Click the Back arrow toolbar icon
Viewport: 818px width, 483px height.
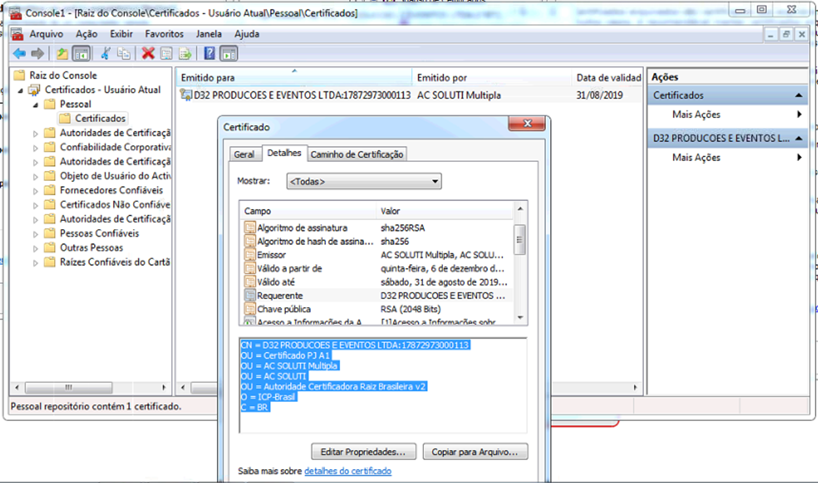[x=19, y=53]
